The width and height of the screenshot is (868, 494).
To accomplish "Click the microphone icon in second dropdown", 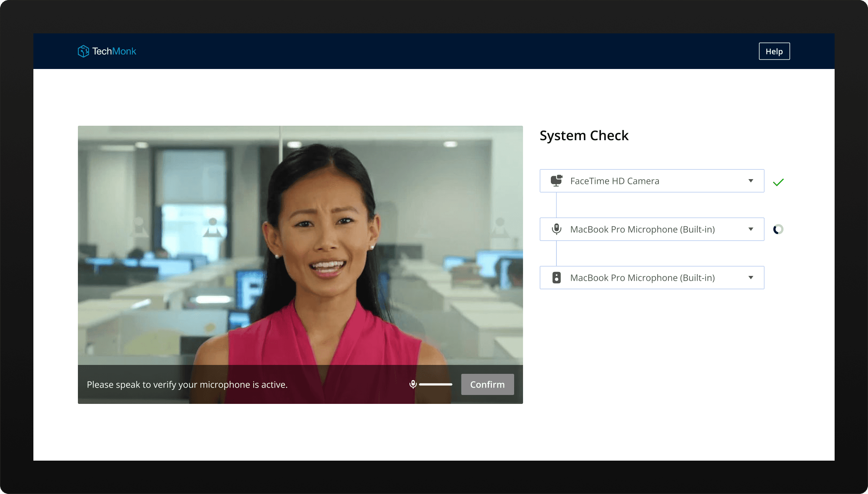I will click(x=556, y=229).
